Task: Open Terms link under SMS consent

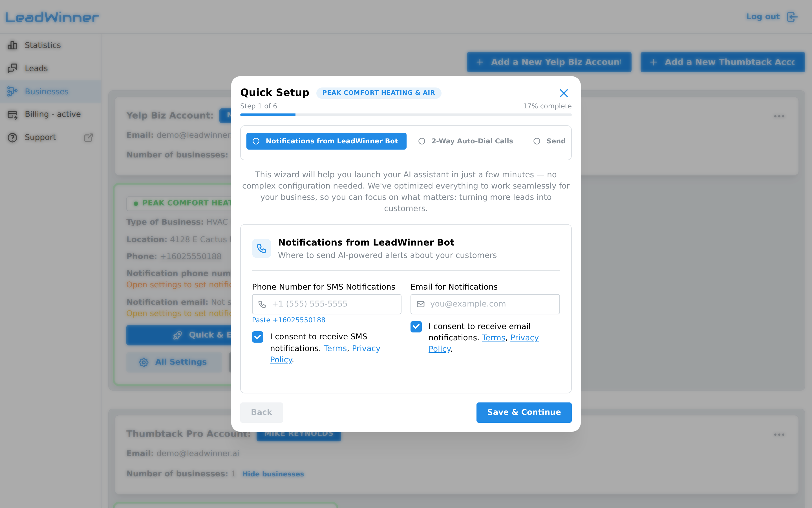Action: click(x=335, y=349)
